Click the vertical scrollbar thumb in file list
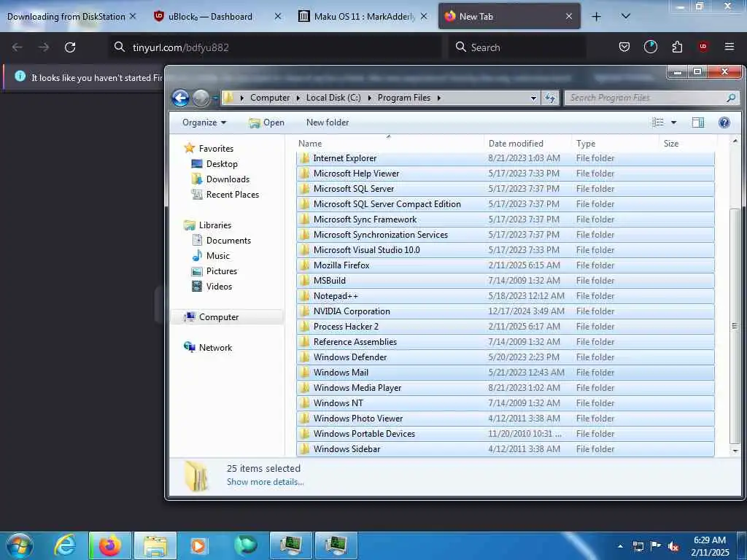The image size is (747, 560). (735, 326)
